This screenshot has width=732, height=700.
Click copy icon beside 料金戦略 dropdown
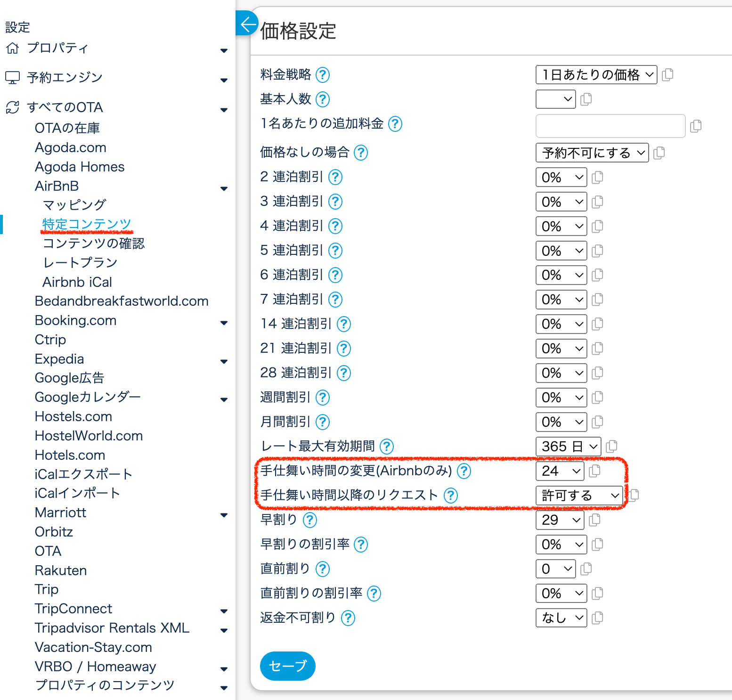(667, 75)
